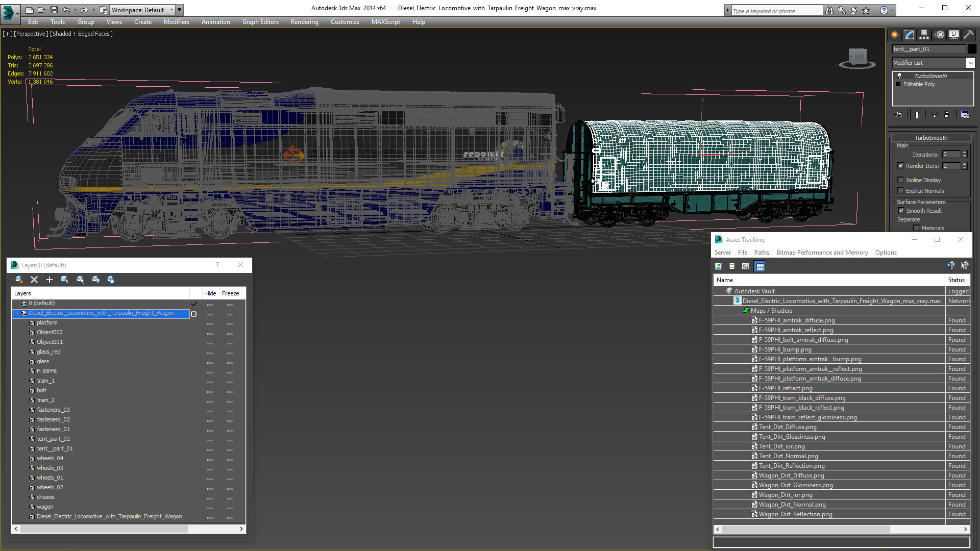Collapse the Diesel_Electric_Locomotive layer tree
980x551 pixels.
click(x=16, y=313)
